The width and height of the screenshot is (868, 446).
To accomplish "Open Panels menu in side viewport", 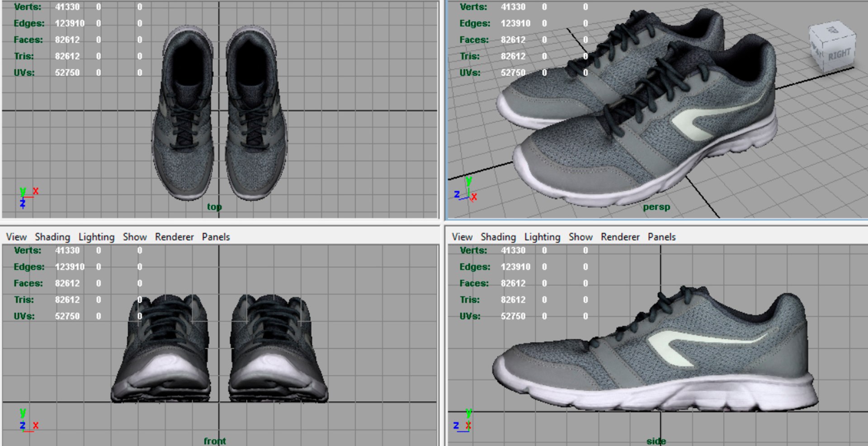I will (661, 237).
